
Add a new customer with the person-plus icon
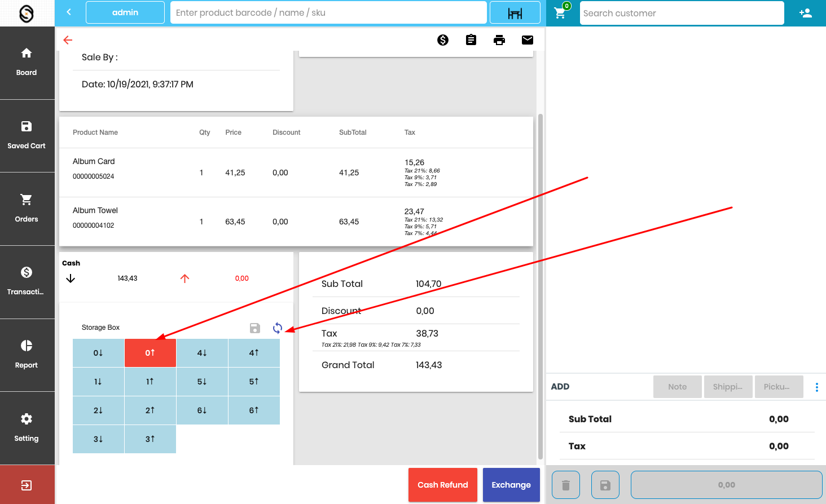(805, 12)
